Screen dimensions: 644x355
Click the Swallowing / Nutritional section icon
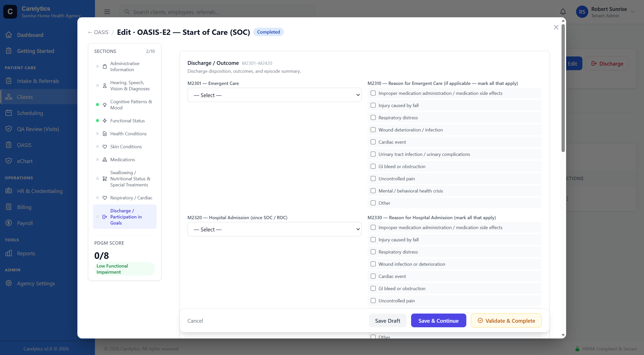[105, 179]
